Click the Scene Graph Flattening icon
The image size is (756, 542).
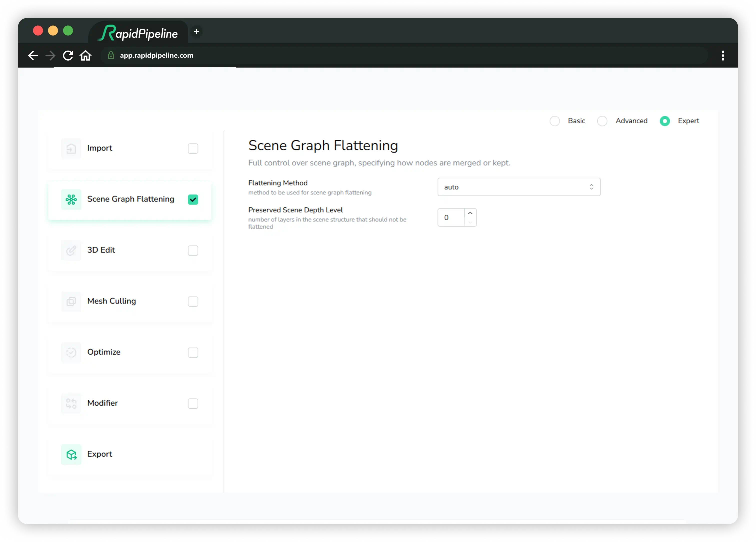click(71, 199)
